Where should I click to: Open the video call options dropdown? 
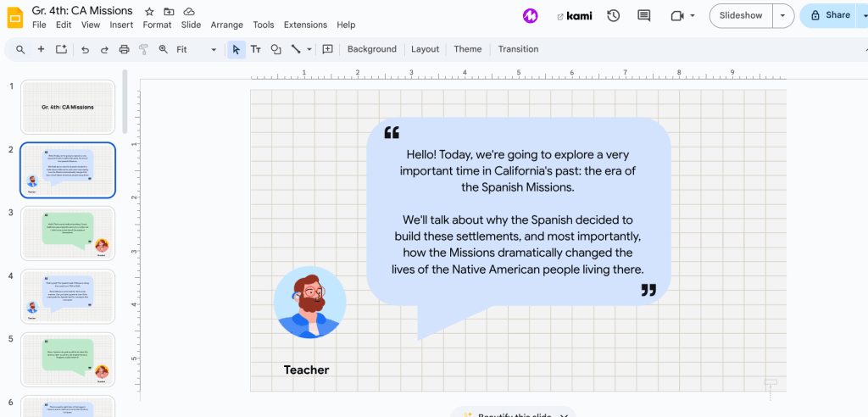tap(692, 15)
